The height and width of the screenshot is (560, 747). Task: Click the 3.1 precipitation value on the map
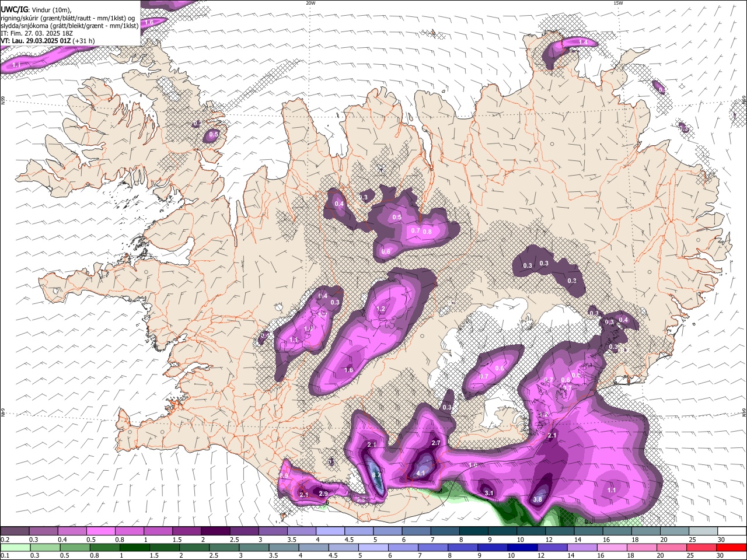pos(489,493)
